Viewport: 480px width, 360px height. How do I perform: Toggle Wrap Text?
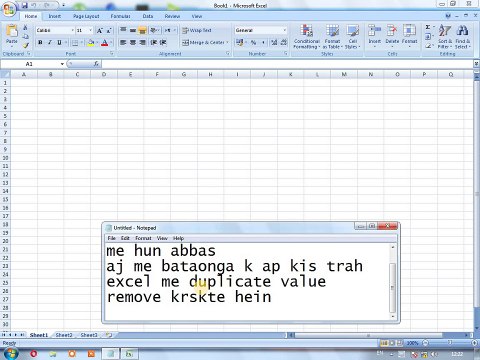pos(197,30)
